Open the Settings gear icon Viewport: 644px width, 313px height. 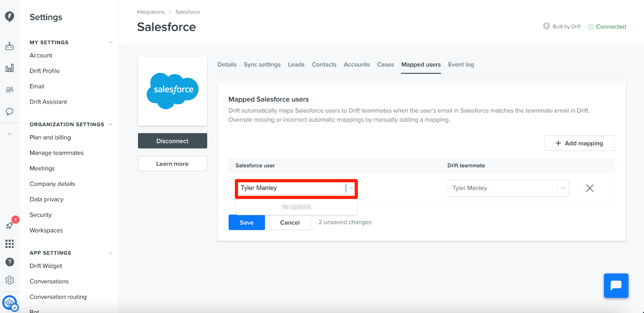pos(10,280)
